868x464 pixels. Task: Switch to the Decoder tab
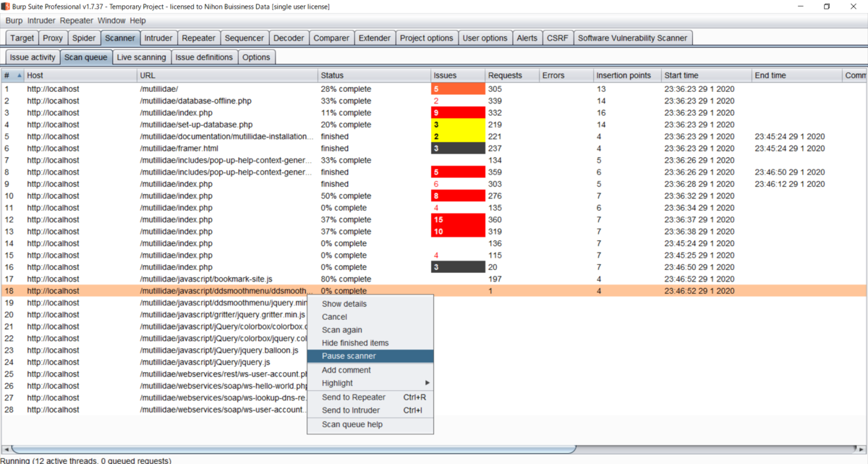[x=289, y=38]
